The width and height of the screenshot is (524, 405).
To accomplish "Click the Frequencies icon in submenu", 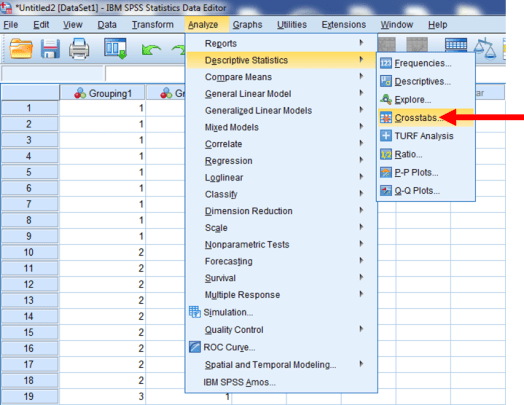I will (x=386, y=63).
